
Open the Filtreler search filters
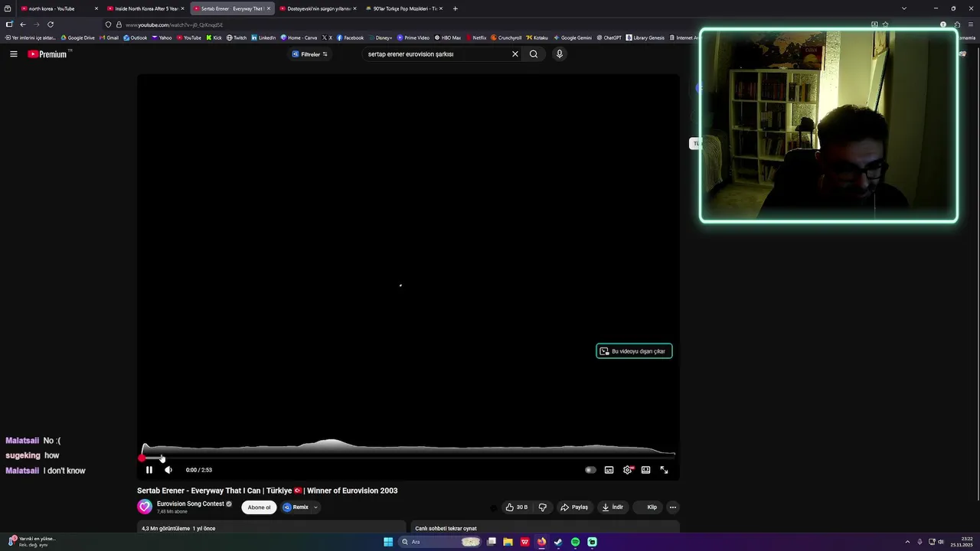[310, 54]
